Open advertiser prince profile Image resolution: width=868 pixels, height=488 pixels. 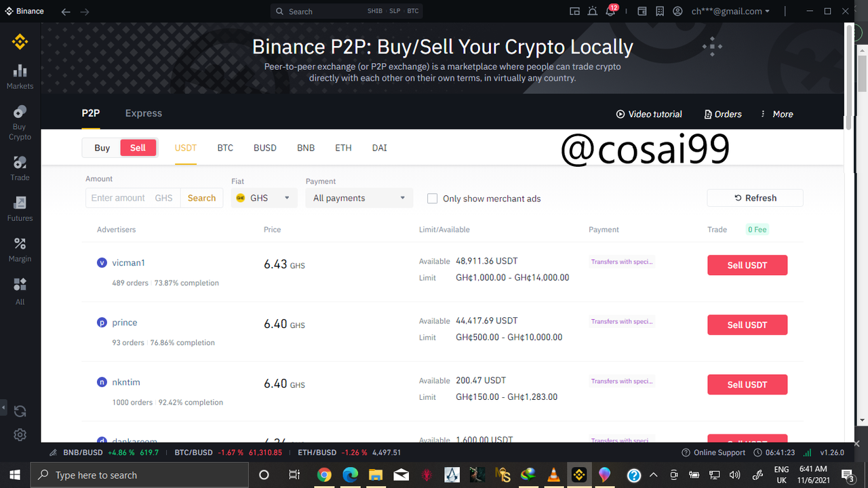pos(125,322)
